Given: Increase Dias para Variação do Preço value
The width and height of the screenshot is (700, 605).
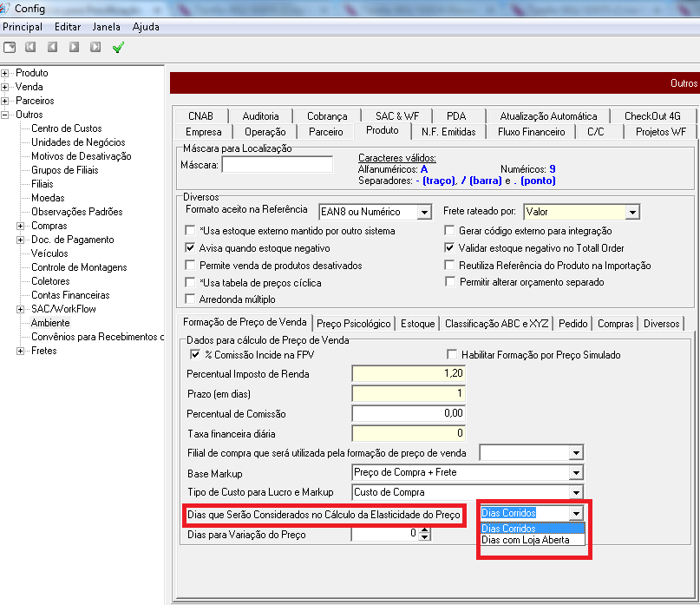Looking at the screenshot, I should click(x=424, y=531).
